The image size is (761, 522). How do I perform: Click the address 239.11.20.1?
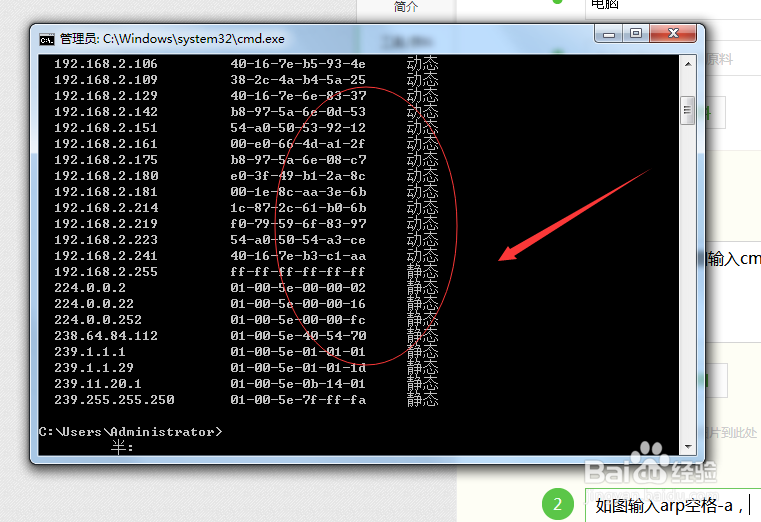pyautogui.click(x=98, y=384)
